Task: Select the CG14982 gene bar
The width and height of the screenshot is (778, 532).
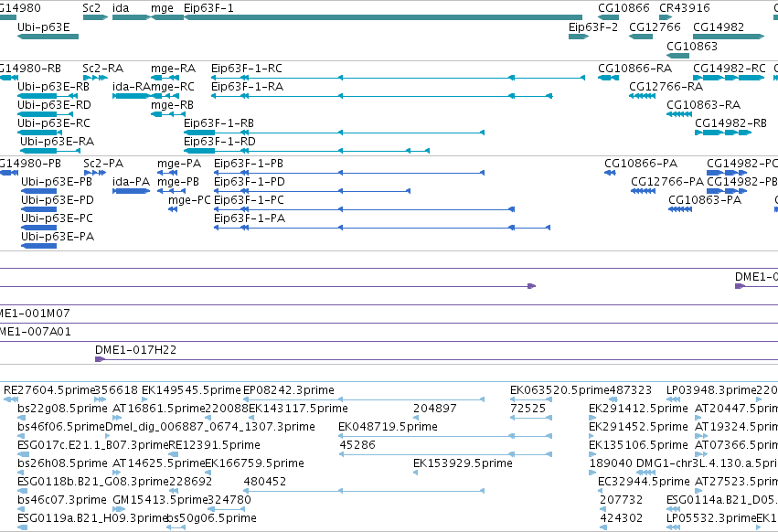Action: click(729, 37)
